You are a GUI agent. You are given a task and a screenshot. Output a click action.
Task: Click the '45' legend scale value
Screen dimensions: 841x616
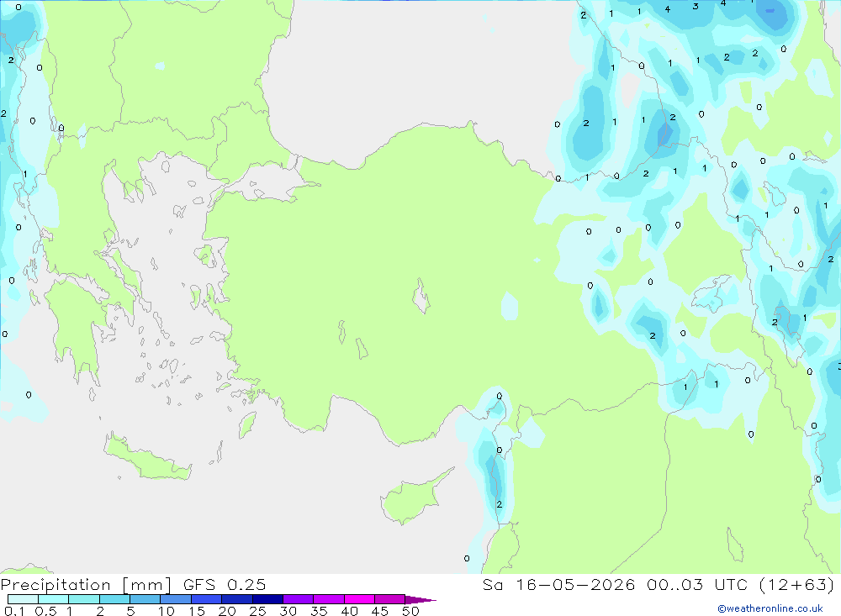(380, 611)
